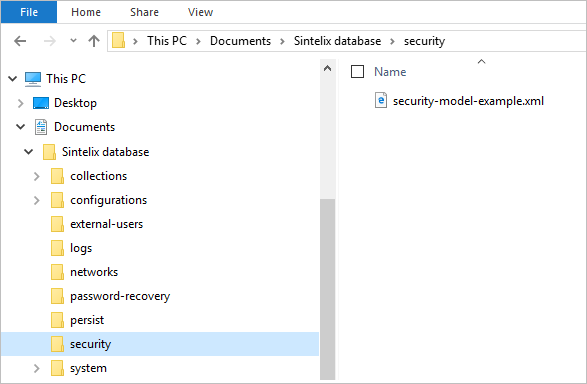Sort files by the Name column

coord(390,71)
